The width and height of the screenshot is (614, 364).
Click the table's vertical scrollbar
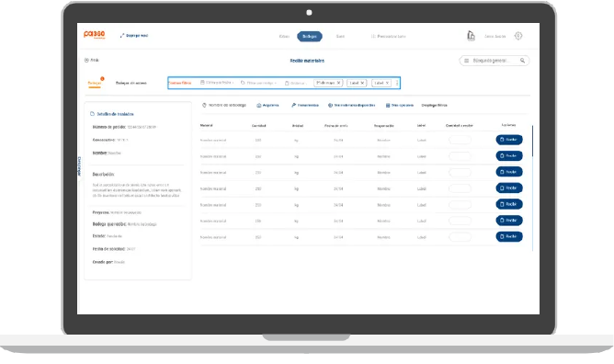click(532, 142)
